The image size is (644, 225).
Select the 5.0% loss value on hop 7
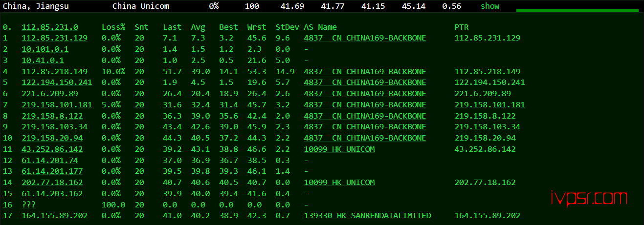(111, 105)
